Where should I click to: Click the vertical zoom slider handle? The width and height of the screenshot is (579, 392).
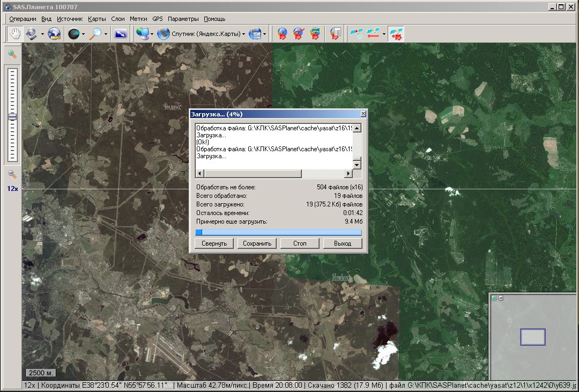(x=12, y=117)
